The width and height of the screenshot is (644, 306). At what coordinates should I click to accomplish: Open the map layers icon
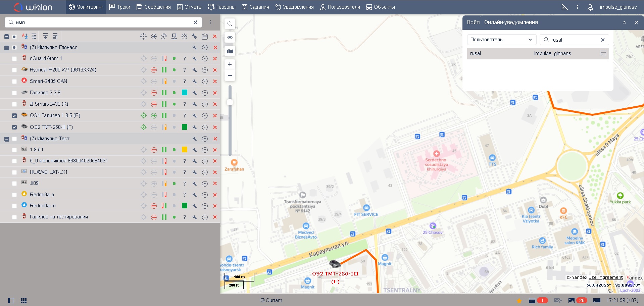[230, 51]
